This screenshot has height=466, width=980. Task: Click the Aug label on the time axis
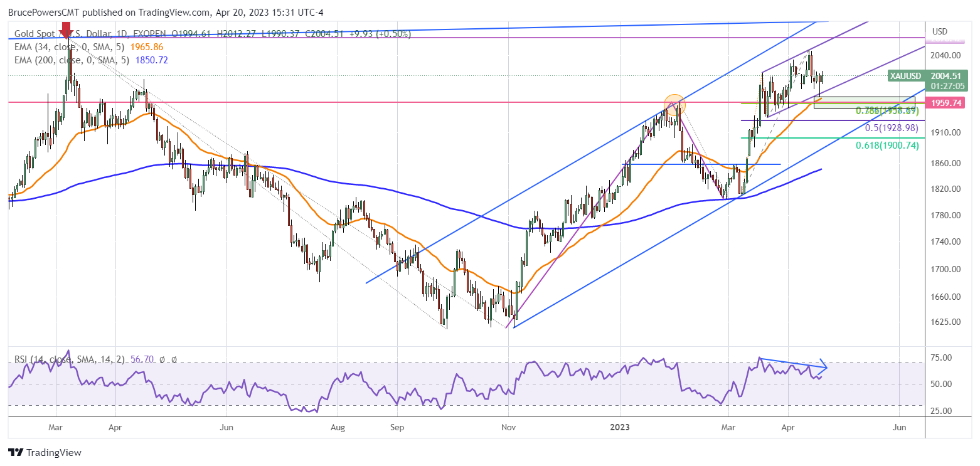[x=338, y=427]
